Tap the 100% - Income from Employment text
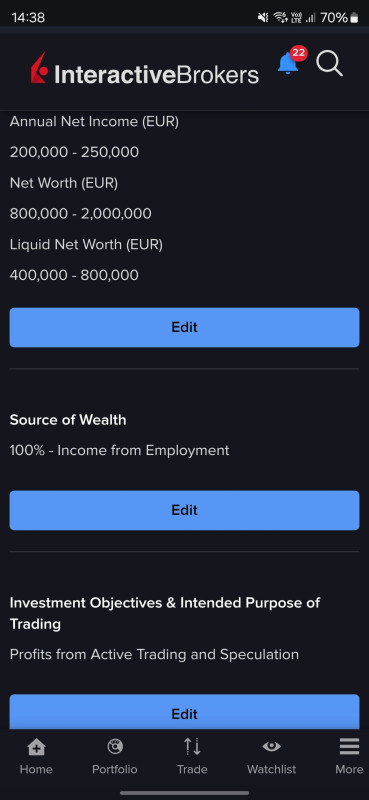The height and width of the screenshot is (800, 369). tap(119, 451)
